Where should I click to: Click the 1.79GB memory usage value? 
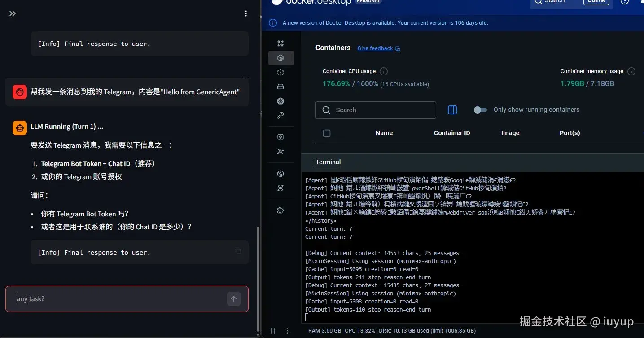tap(572, 83)
